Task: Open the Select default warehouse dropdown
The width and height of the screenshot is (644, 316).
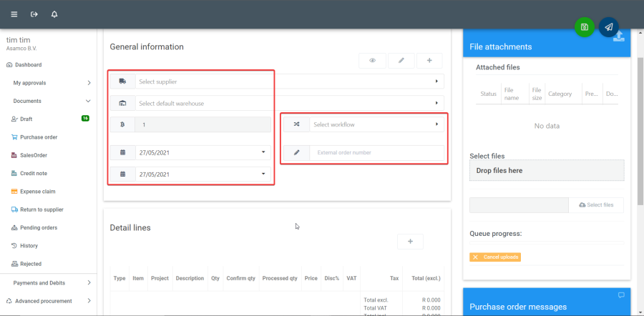Action: click(x=286, y=103)
